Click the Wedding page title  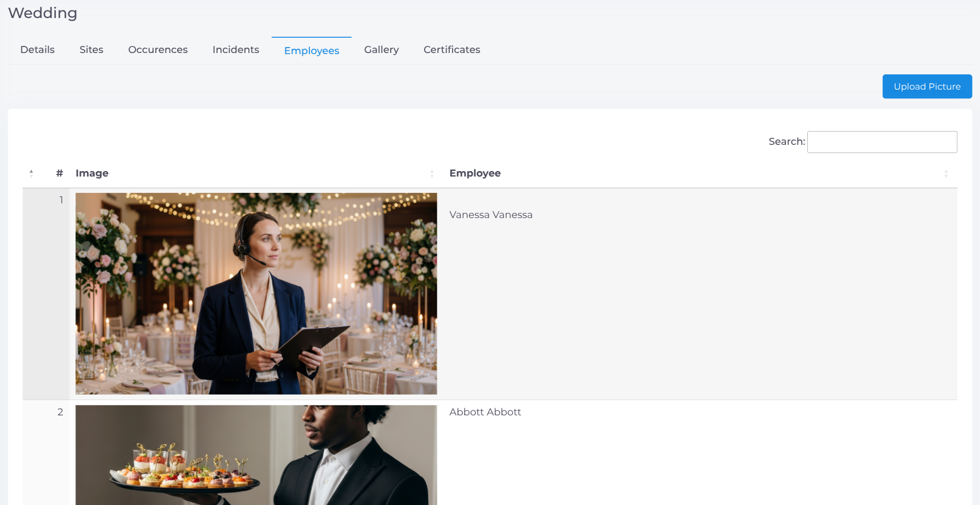point(43,13)
